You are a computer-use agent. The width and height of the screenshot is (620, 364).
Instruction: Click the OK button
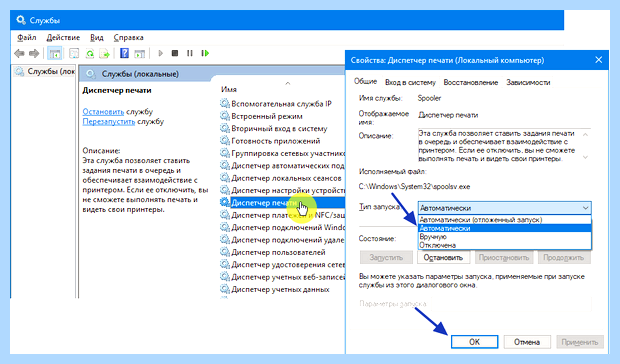[474, 342]
